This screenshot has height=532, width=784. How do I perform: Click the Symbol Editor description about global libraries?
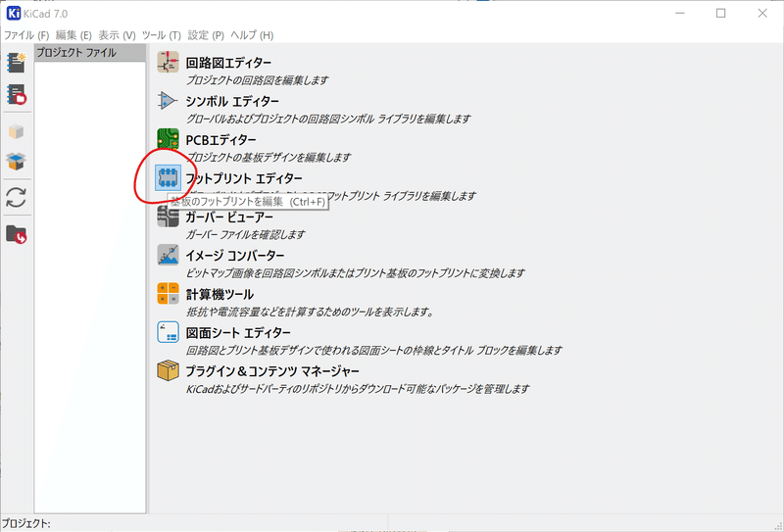328,119
